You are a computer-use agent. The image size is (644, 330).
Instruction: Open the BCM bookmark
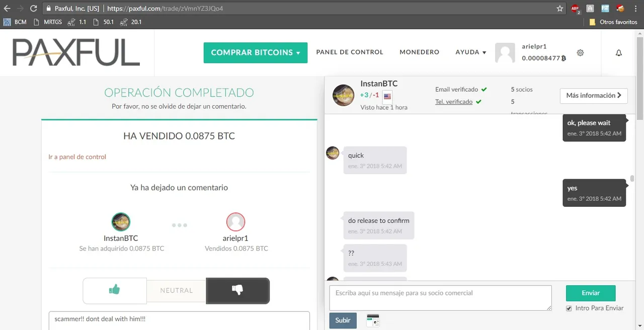15,22
